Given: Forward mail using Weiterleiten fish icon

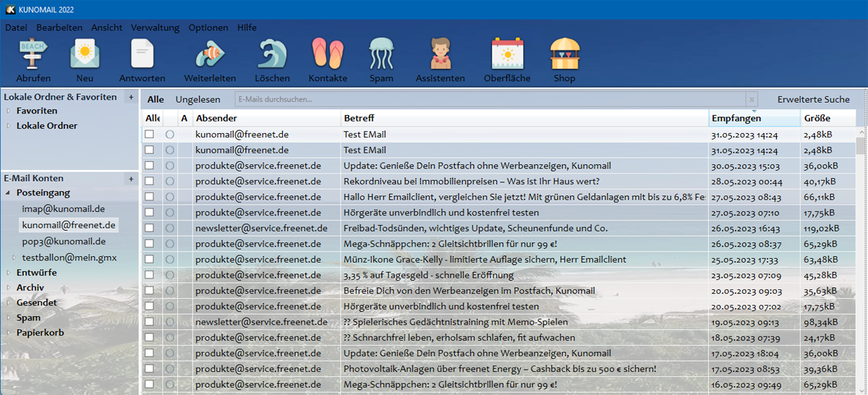Looking at the screenshot, I should (210, 55).
